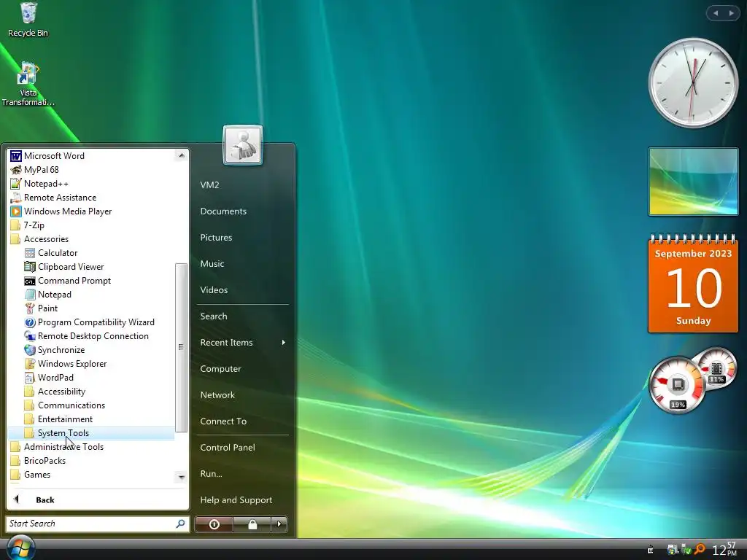Open Command Prompt
Screen dimensions: 747x560
click(68, 281)
